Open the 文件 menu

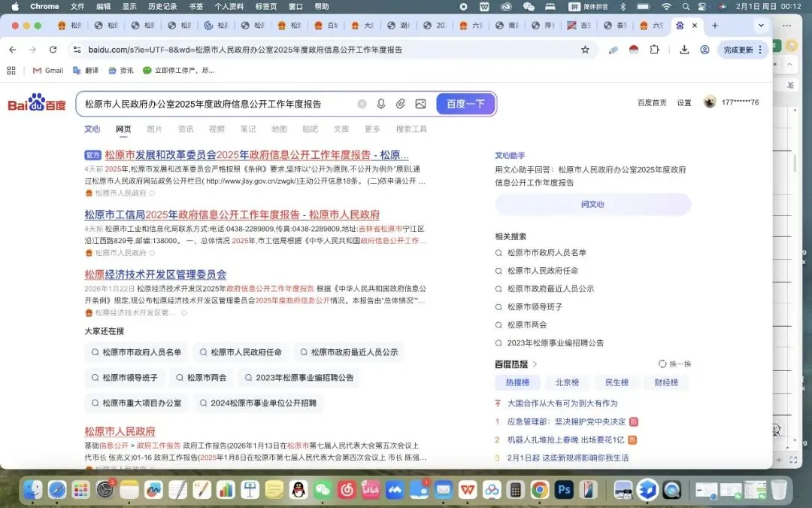[77, 6]
